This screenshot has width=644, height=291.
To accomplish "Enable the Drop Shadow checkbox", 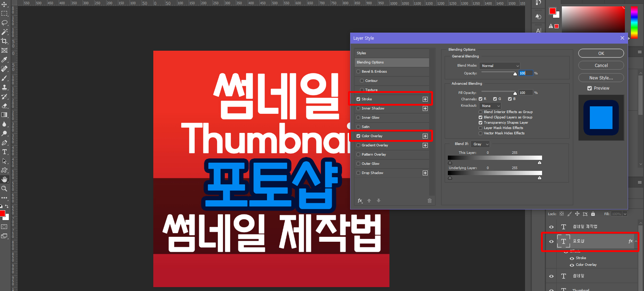I will pyautogui.click(x=358, y=173).
